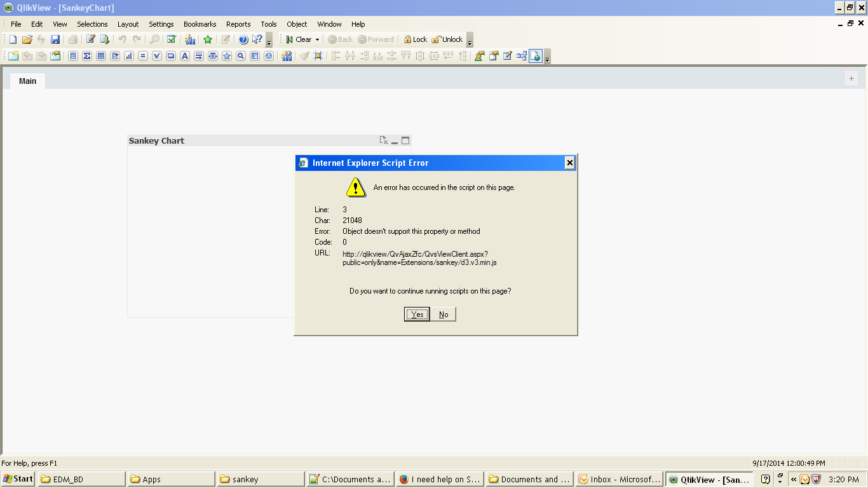This screenshot has height=488, width=868.
Task: Add a new sheet with the plus button
Action: [851, 78]
